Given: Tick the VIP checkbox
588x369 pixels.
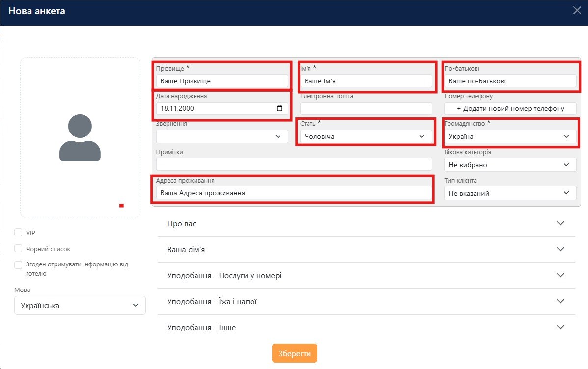Looking at the screenshot, I should pos(18,232).
